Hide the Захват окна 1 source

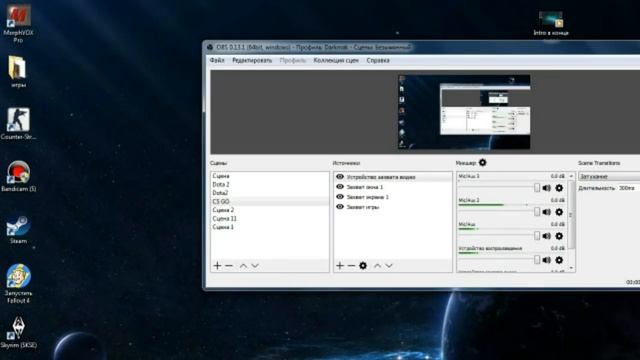tap(340, 187)
